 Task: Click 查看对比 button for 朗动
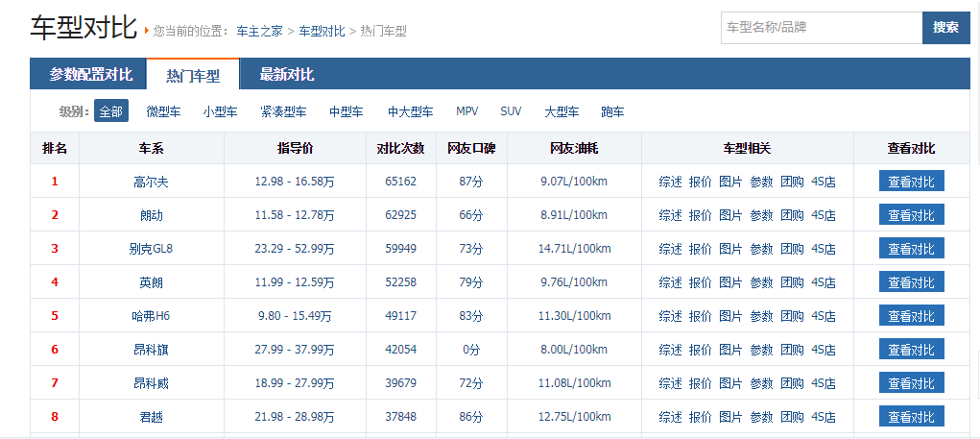(911, 214)
